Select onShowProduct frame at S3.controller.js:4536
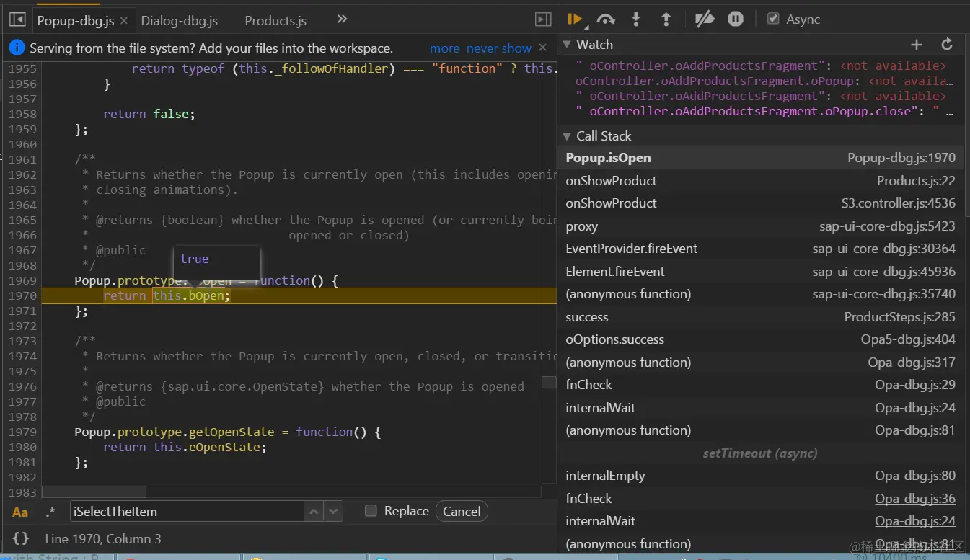This screenshot has height=560, width=970. (761, 203)
